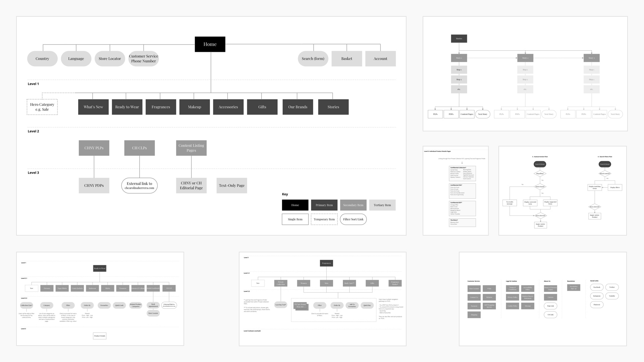The image size is (644, 362).
Task: Click the Home node at top of sitemap
Action: tap(209, 44)
